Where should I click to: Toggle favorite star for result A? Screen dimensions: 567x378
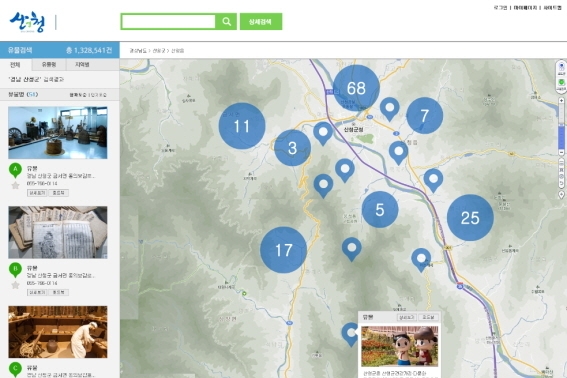15,186
